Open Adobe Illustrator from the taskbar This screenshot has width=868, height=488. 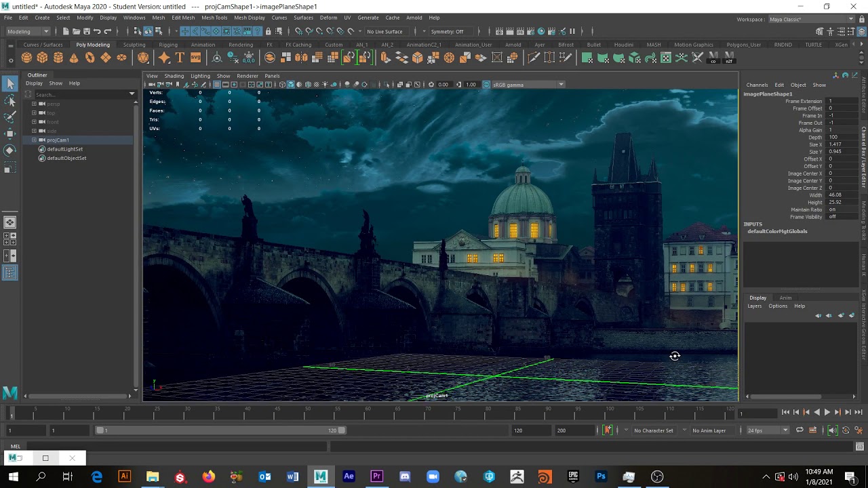tap(124, 476)
